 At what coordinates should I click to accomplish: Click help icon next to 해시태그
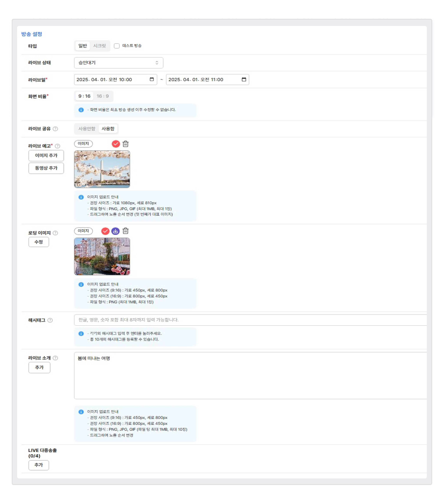50,320
